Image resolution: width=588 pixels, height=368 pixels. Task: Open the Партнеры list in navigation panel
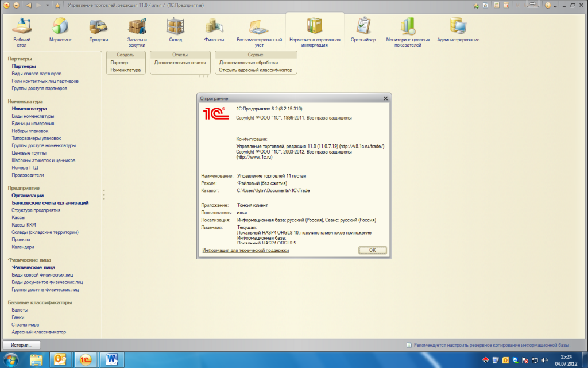coord(24,66)
